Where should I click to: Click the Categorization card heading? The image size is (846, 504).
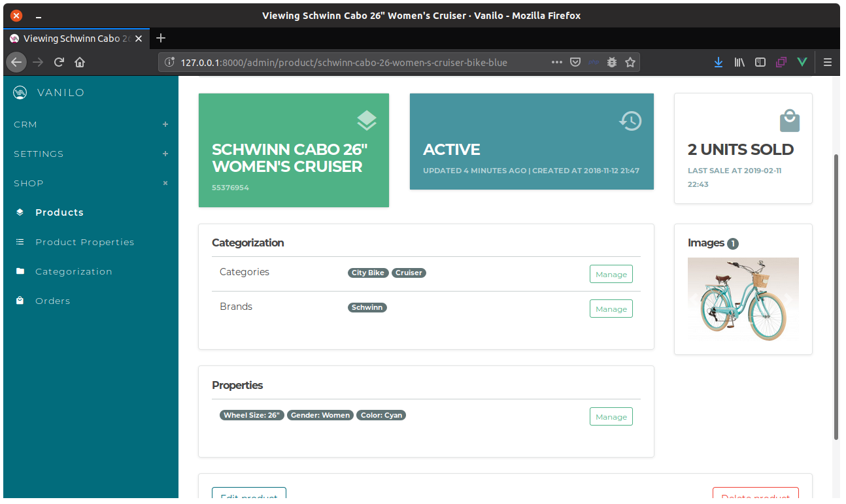[248, 243]
